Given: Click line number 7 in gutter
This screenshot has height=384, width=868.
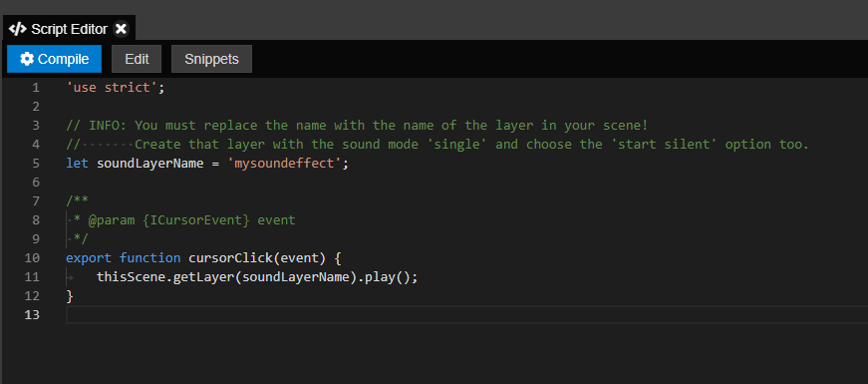Looking at the screenshot, I should point(36,201).
